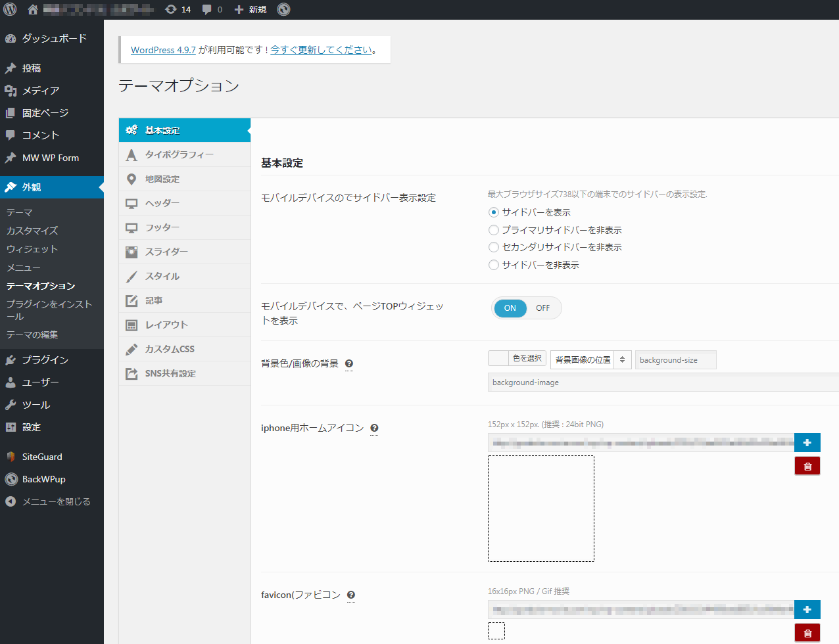Expand the 外観 menu in sidebar
Screen dimensions: 839x644
pyautogui.click(x=32, y=187)
